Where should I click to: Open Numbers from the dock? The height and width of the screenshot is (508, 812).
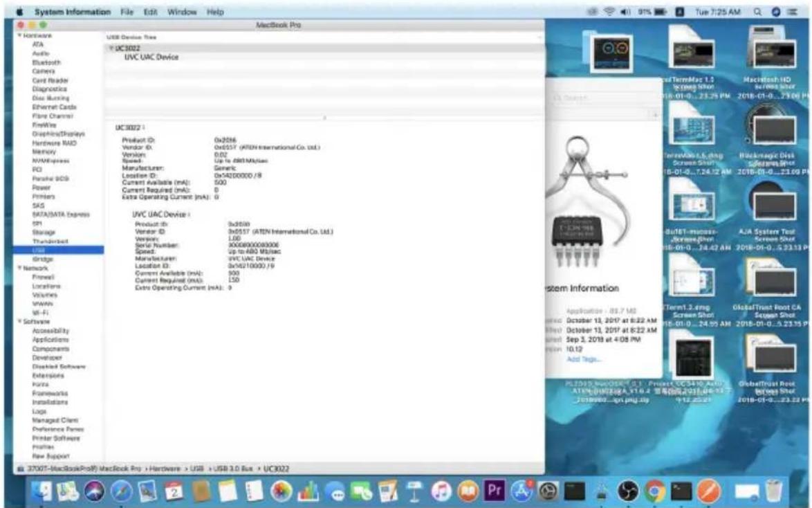pos(308,491)
